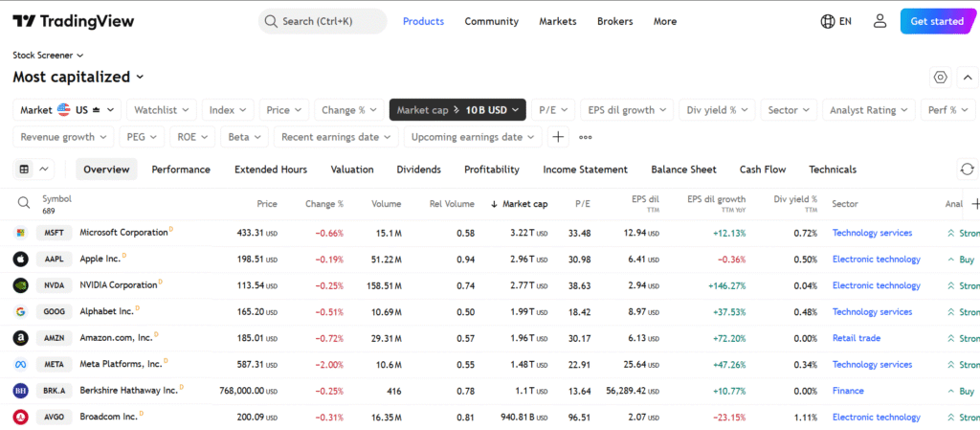
Task: Open the Retail trade sector link
Action: click(857, 338)
